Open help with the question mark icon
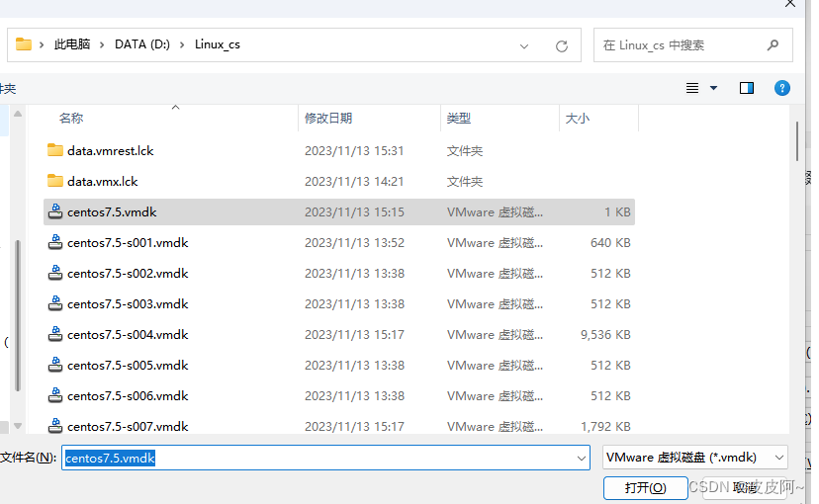819x504 pixels. click(782, 88)
